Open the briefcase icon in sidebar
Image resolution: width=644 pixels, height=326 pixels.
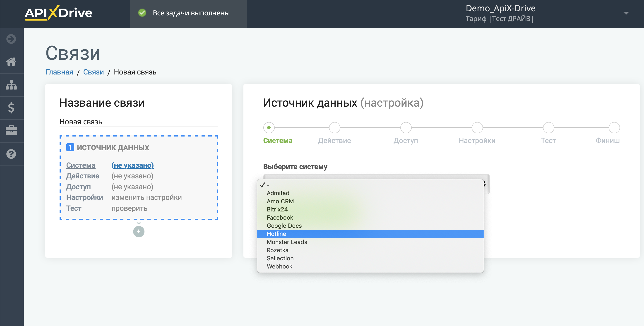point(11,130)
